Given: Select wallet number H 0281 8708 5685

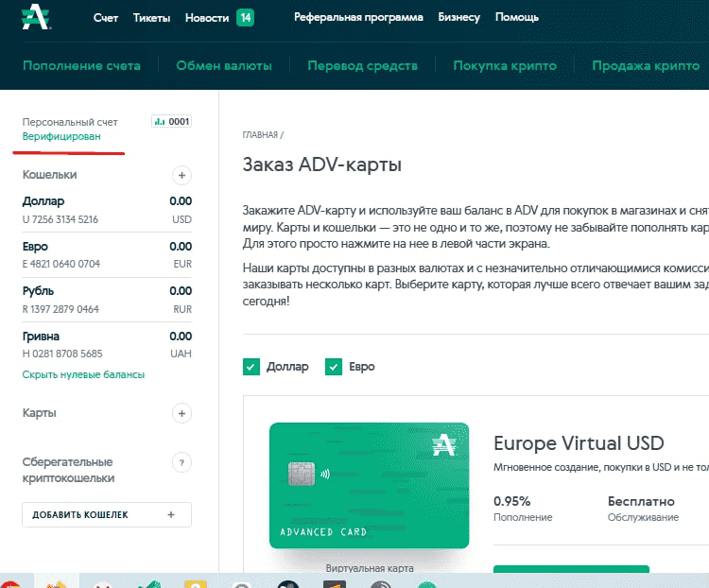Looking at the screenshot, I should pos(62,354).
